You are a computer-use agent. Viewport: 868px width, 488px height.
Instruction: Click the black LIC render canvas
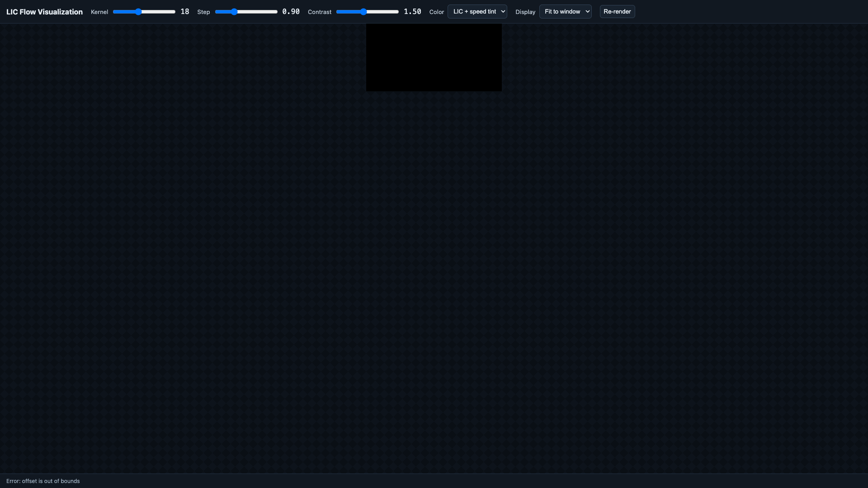[x=434, y=57]
